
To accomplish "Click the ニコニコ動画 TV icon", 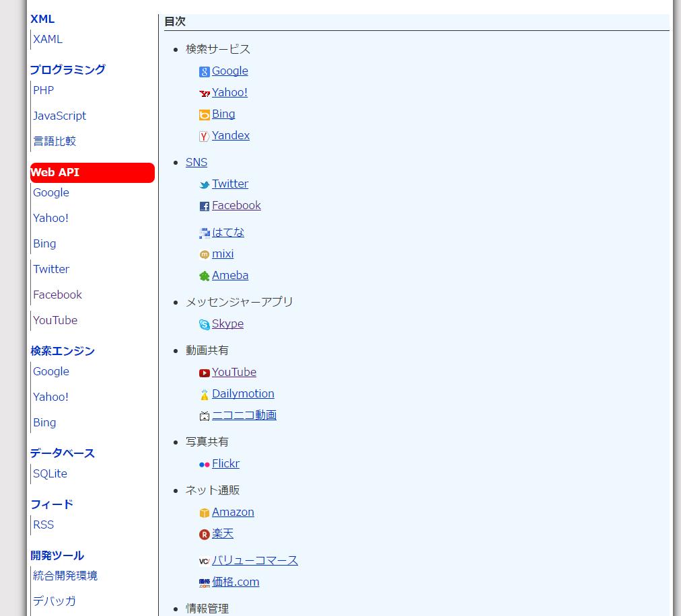I will click(x=204, y=416).
